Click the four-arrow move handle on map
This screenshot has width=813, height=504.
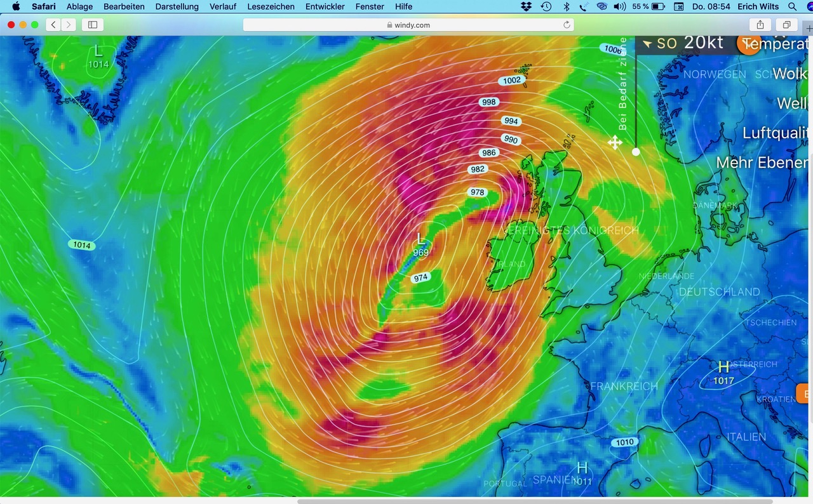point(614,142)
